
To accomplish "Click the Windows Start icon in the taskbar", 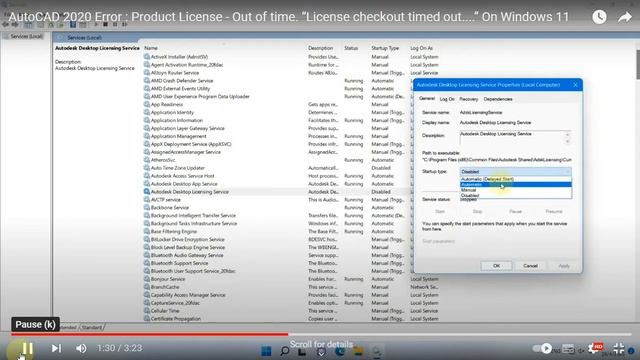I will click(266, 351).
